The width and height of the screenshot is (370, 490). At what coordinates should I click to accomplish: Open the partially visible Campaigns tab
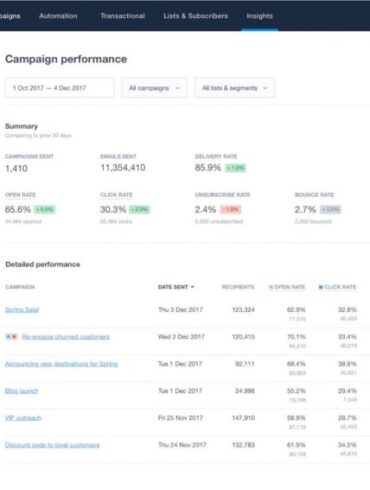coord(10,16)
